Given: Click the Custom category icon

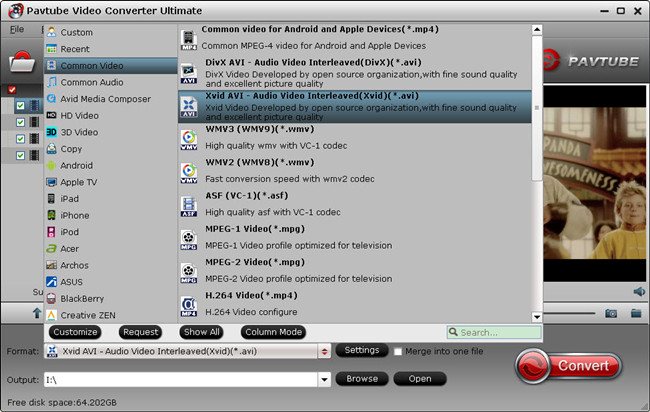Looking at the screenshot, I should click(x=51, y=32).
